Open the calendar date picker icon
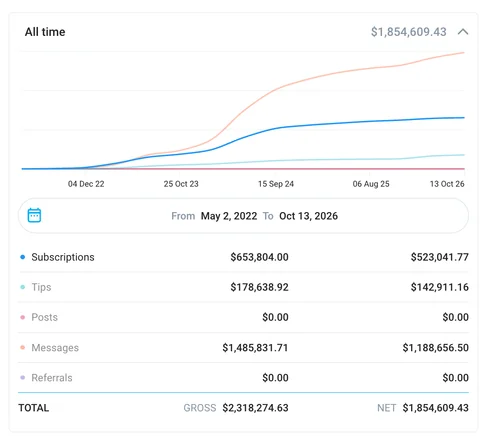Image resolution: width=480 pixels, height=438 pixels. [34, 215]
